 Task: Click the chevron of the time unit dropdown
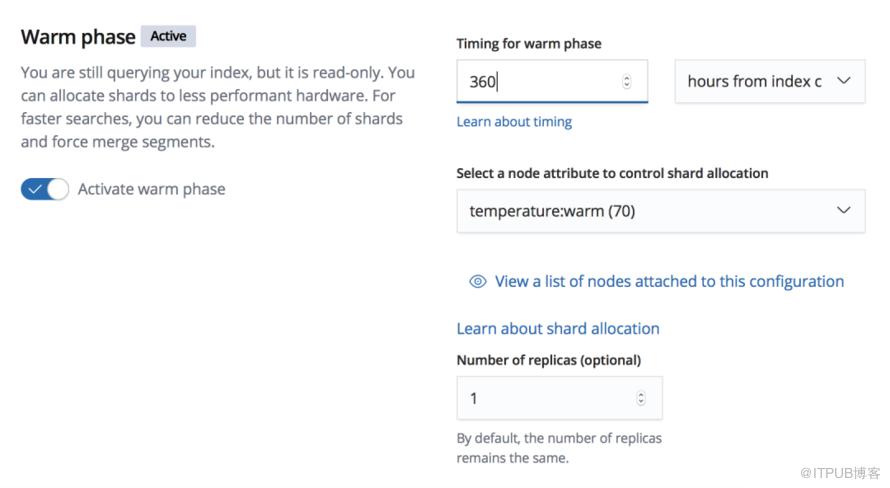[x=844, y=81]
